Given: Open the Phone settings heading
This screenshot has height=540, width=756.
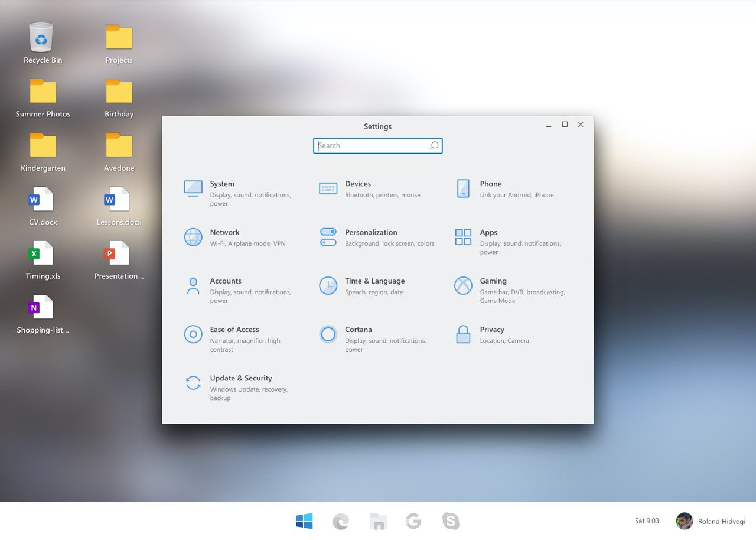Looking at the screenshot, I should tap(491, 184).
